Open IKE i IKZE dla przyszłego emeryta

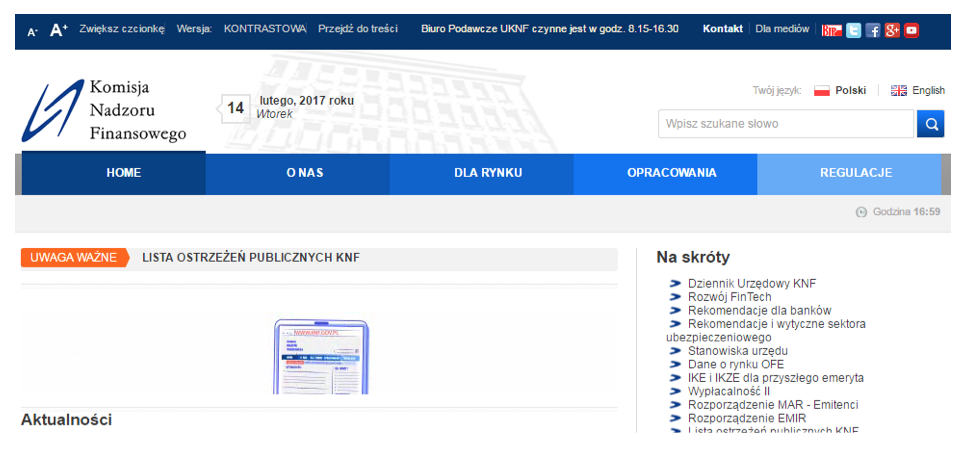[776, 378]
